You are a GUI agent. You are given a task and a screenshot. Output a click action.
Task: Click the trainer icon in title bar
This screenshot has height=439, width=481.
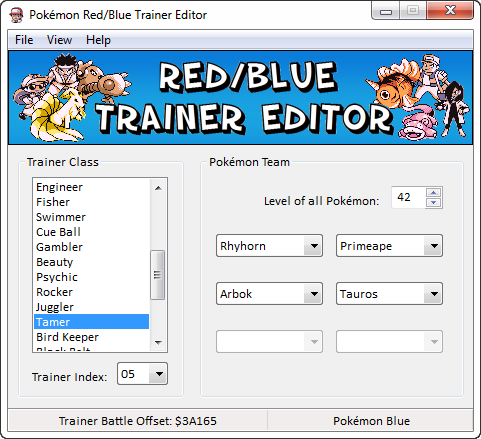pyautogui.click(x=16, y=15)
